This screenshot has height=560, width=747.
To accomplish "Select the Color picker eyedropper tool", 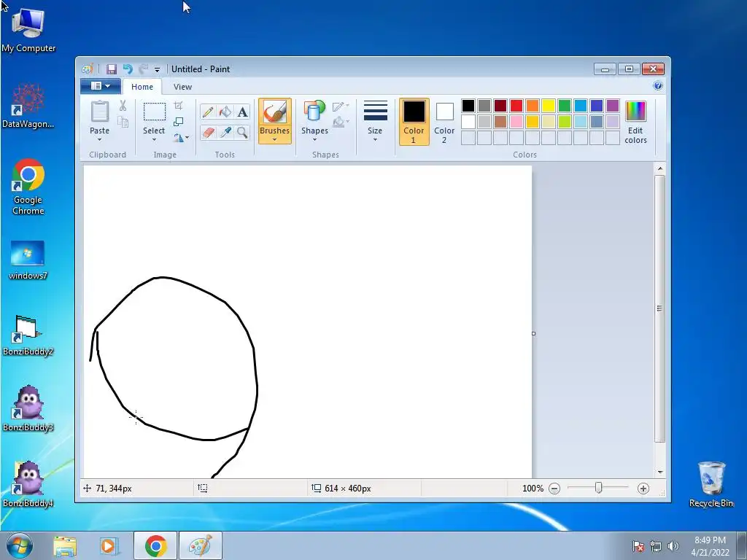I will point(225,132).
